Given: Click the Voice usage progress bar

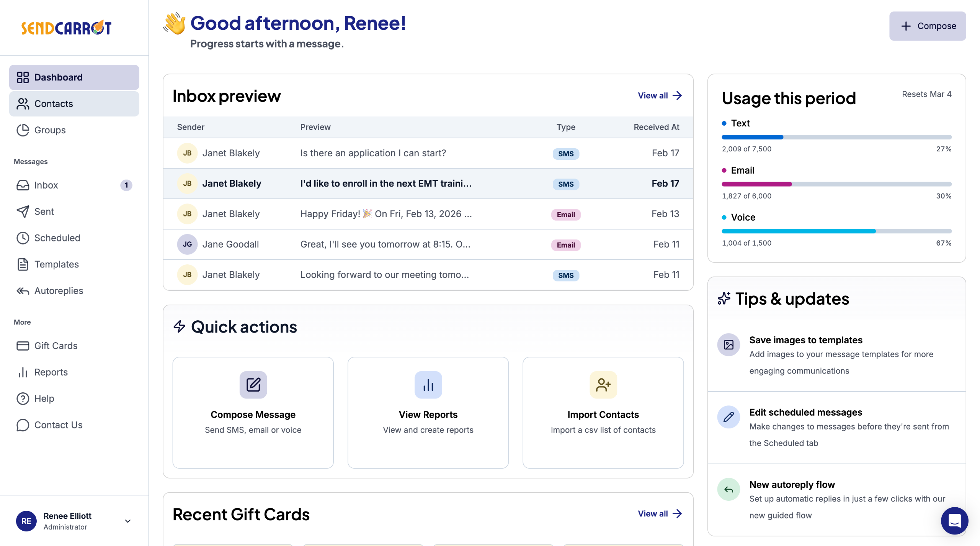Looking at the screenshot, I should point(836,231).
